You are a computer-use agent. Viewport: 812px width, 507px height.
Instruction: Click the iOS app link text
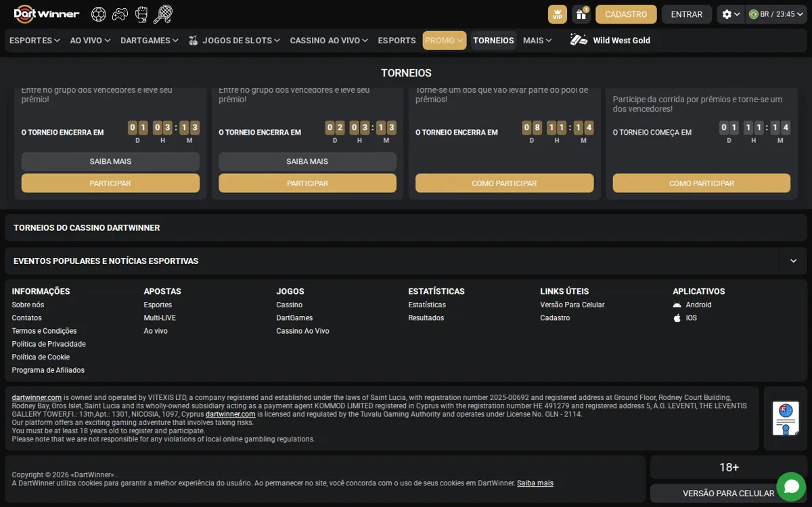(691, 317)
